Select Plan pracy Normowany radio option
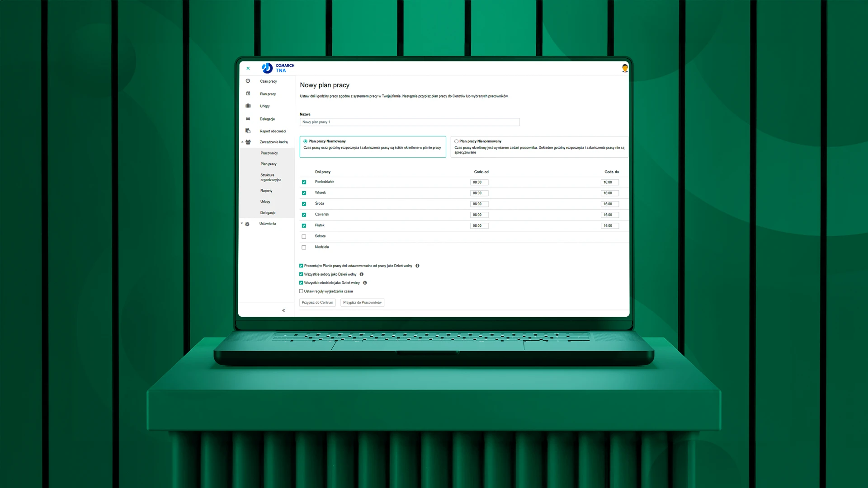Screen dimensions: 868x488 tap(306, 141)
